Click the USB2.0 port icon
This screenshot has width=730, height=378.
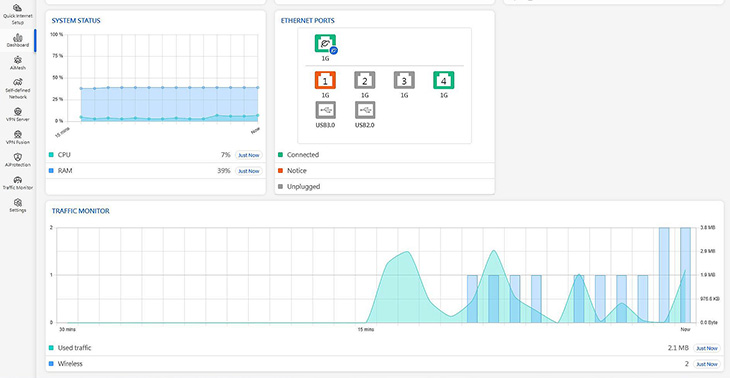[x=365, y=110]
